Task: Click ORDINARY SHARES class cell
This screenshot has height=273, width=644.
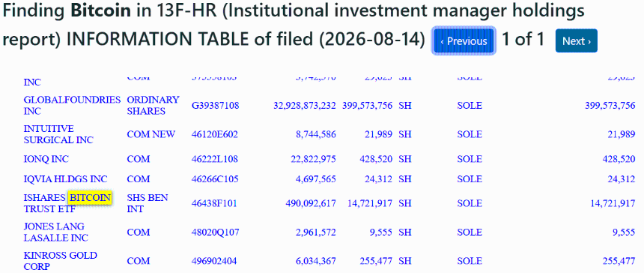Action: point(154,106)
